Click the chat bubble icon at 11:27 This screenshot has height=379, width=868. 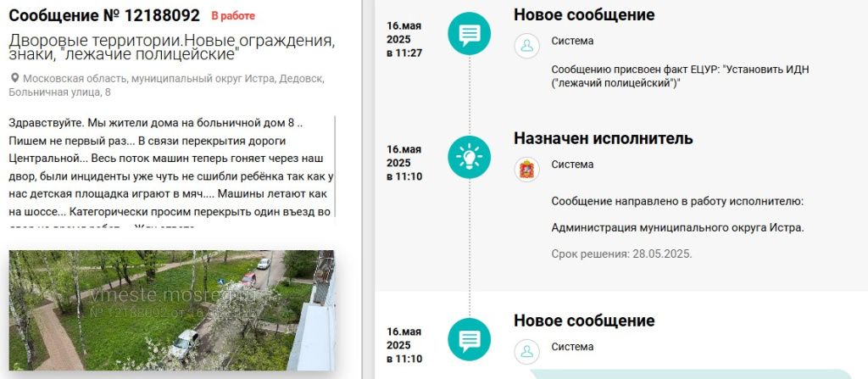click(469, 35)
